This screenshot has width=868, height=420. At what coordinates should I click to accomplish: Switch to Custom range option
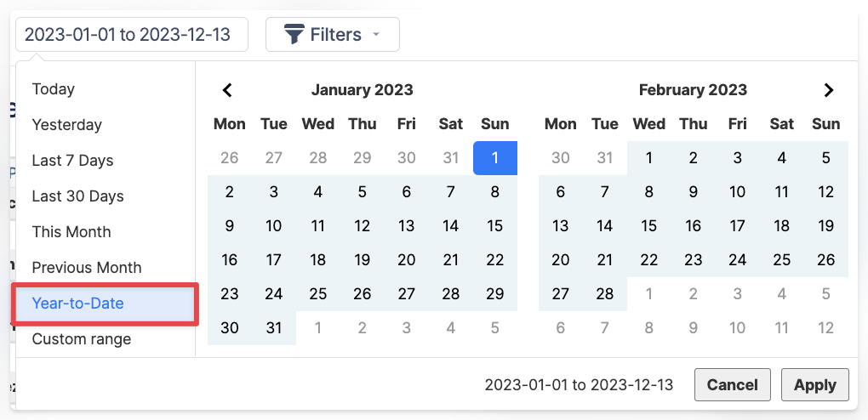[82, 339]
